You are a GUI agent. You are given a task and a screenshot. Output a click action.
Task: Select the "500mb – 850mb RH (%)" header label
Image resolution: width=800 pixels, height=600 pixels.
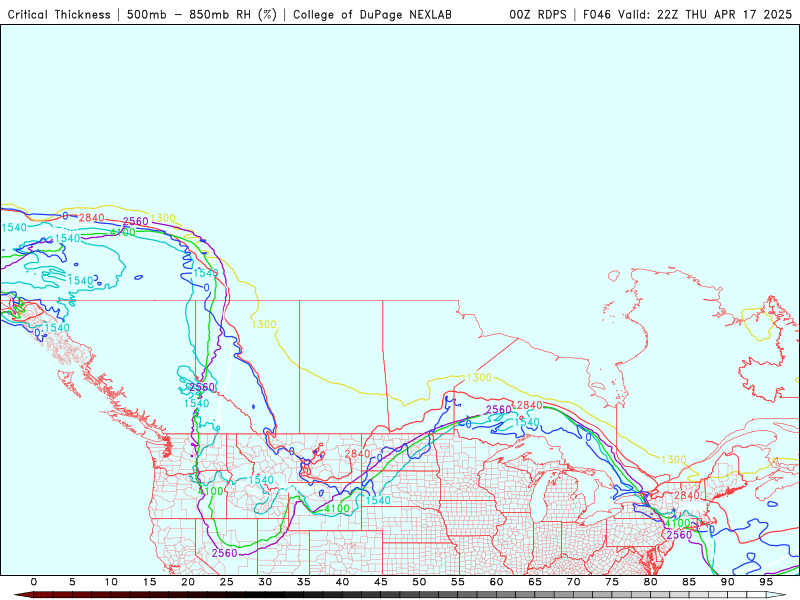(202, 14)
